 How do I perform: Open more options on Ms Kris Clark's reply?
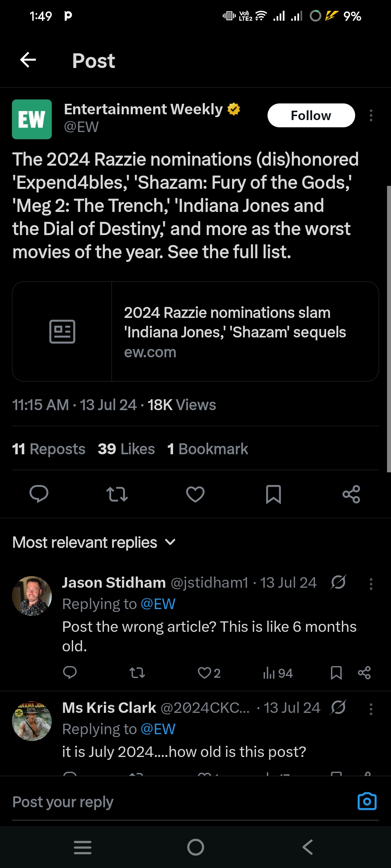pyautogui.click(x=371, y=709)
